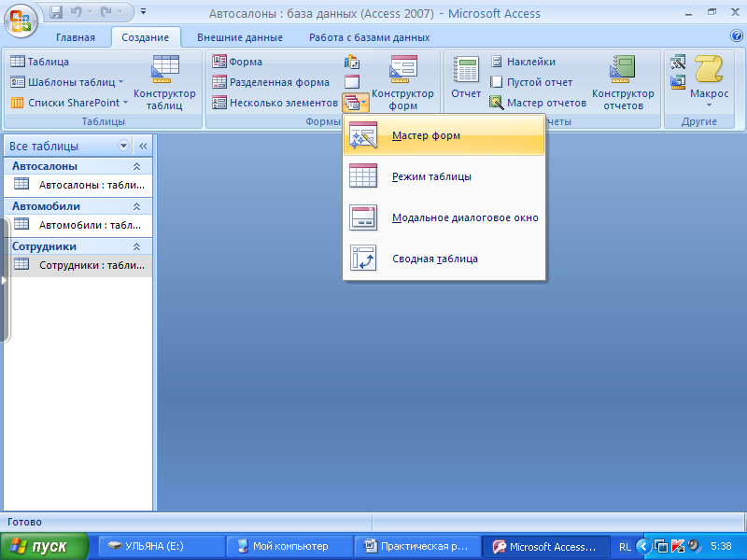747x560 pixels.
Task: Open Customize Quick Access Toolbar dropdown
Action: 143,11
